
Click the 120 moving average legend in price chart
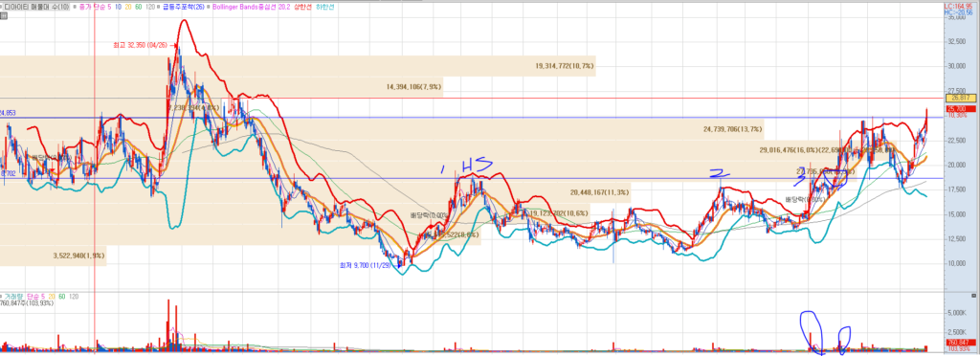150,7
